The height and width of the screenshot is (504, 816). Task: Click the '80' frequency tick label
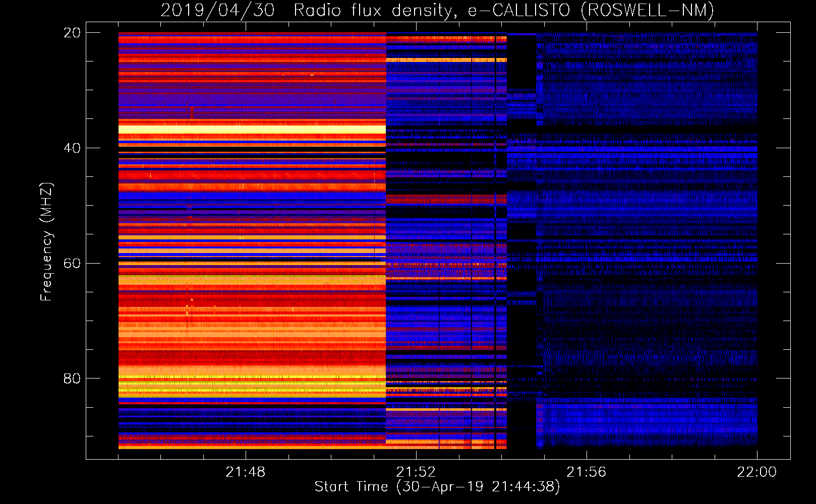[72, 379]
